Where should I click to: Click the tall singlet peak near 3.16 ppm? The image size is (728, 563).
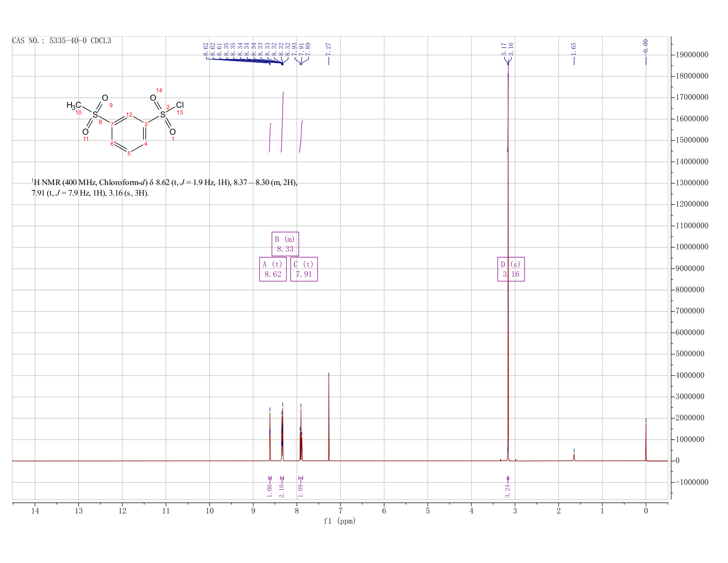coord(508,265)
